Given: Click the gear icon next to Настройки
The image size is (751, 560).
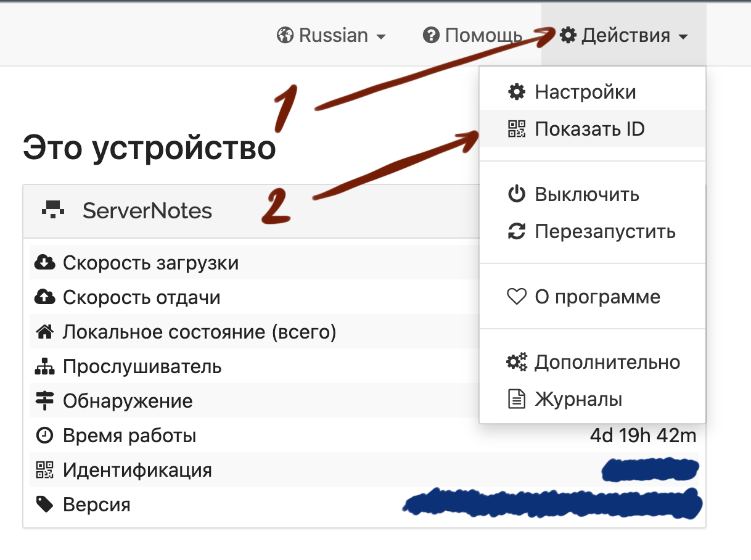Looking at the screenshot, I should point(516,93).
